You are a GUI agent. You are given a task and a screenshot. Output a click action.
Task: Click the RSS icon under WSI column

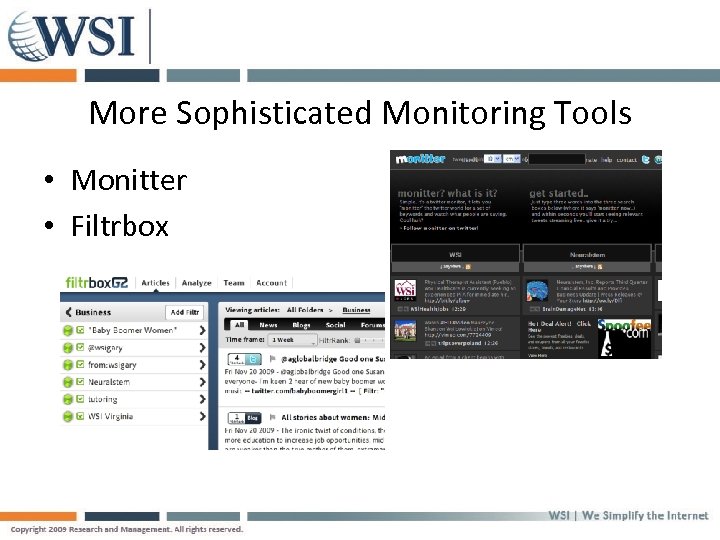(x=468, y=267)
